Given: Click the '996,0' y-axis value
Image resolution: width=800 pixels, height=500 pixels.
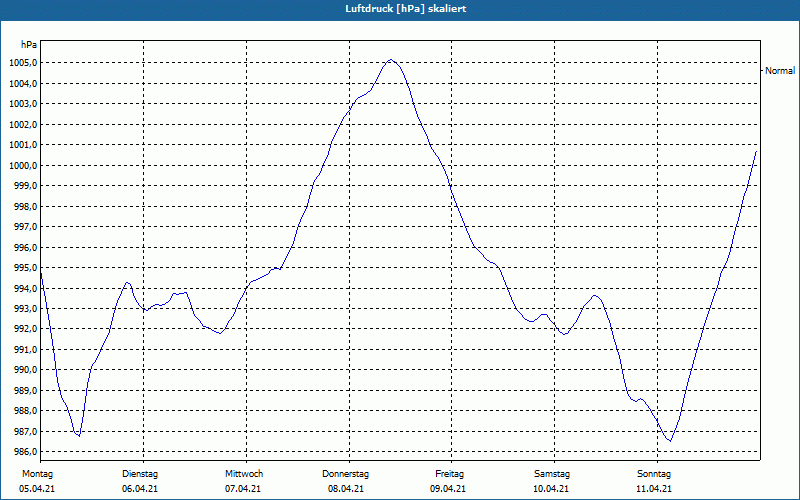Looking at the screenshot, I should click(x=26, y=247).
